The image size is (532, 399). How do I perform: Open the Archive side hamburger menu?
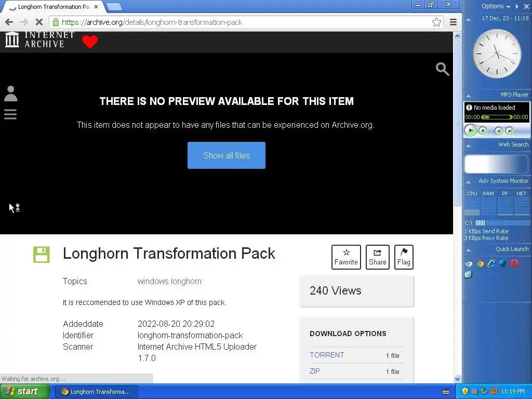10,114
